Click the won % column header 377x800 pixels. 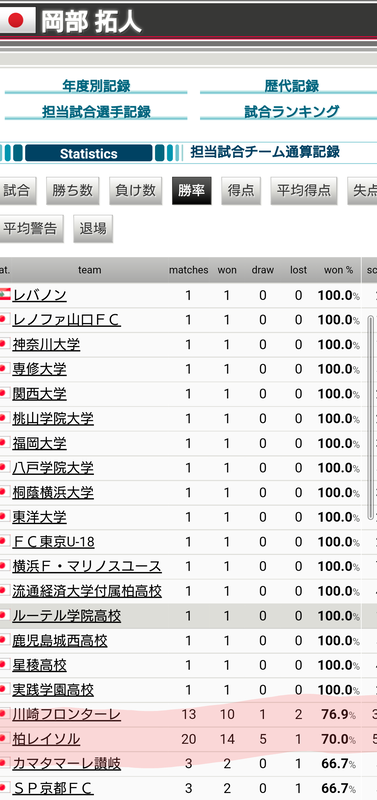click(338, 270)
